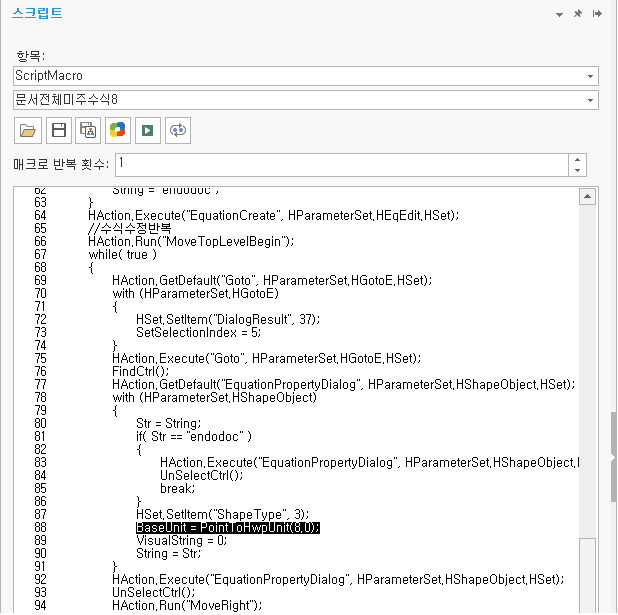The width and height of the screenshot is (618, 615).
Task: Click the ShapeType SetItem line
Action: (222, 514)
